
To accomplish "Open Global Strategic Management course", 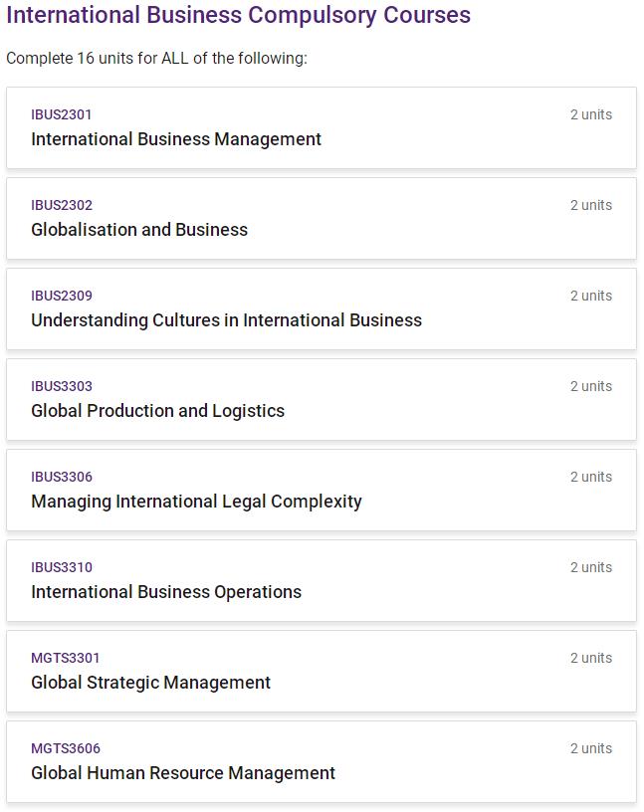I will pyautogui.click(x=150, y=683).
